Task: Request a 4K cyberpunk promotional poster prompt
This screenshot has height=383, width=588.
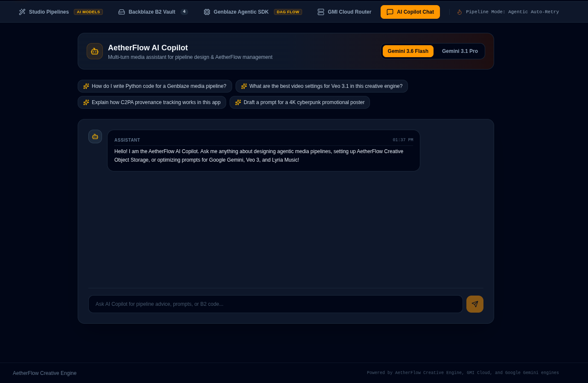Action: (300, 102)
